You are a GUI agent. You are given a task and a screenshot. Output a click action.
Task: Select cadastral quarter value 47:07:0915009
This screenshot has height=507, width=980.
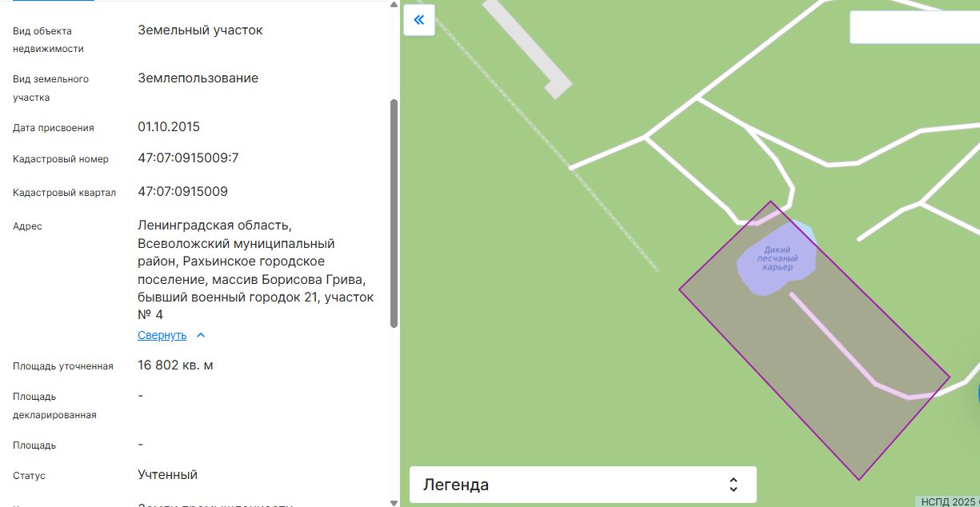pyautogui.click(x=182, y=192)
